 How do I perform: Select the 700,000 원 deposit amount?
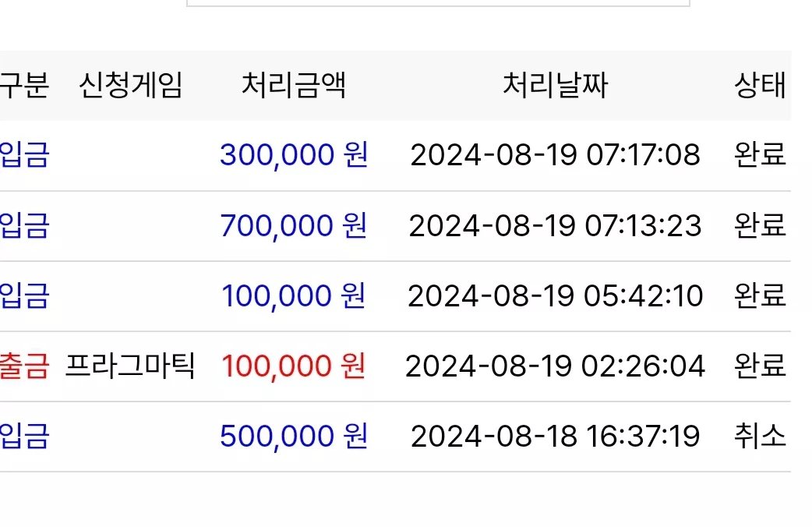294,225
